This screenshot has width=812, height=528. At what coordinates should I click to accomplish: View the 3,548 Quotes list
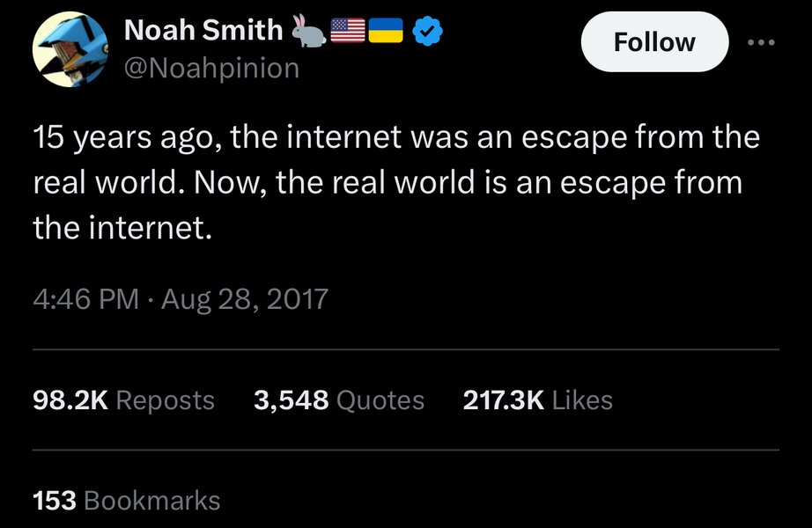click(x=339, y=400)
